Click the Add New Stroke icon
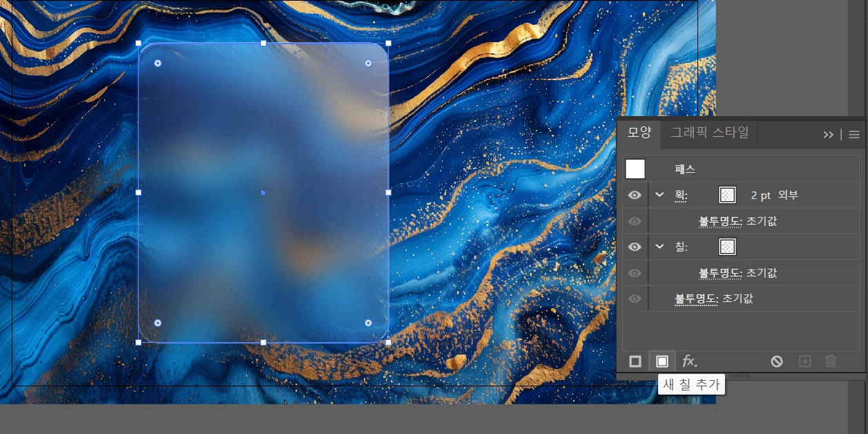Viewport: 868px width, 434px height. pos(635,361)
